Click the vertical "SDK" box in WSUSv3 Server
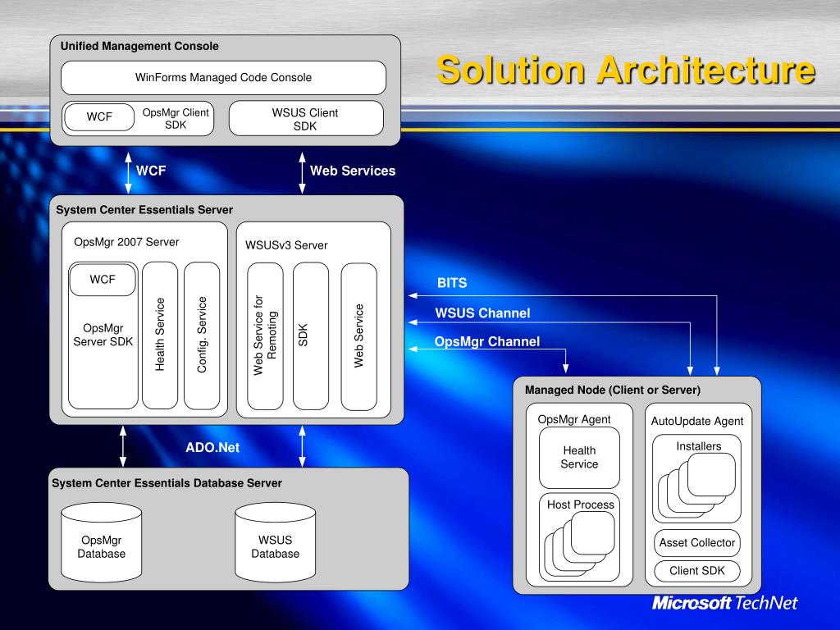The height and width of the screenshot is (630, 840). pos(311,336)
